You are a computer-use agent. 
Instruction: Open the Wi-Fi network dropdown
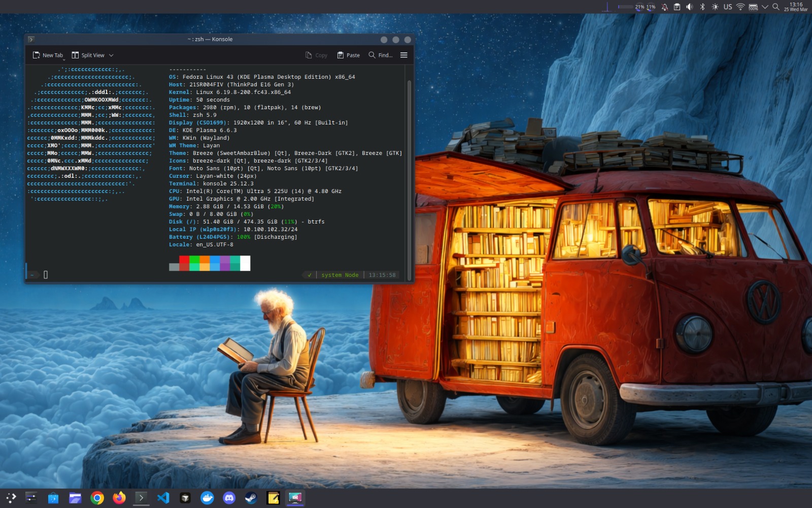[x=740, y=7]
